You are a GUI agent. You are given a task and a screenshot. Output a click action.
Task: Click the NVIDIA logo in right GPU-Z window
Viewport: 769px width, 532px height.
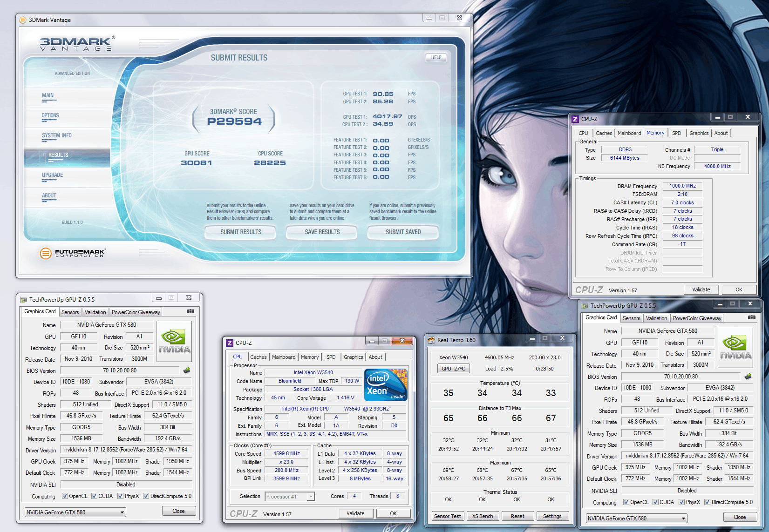tap(735, 348)
